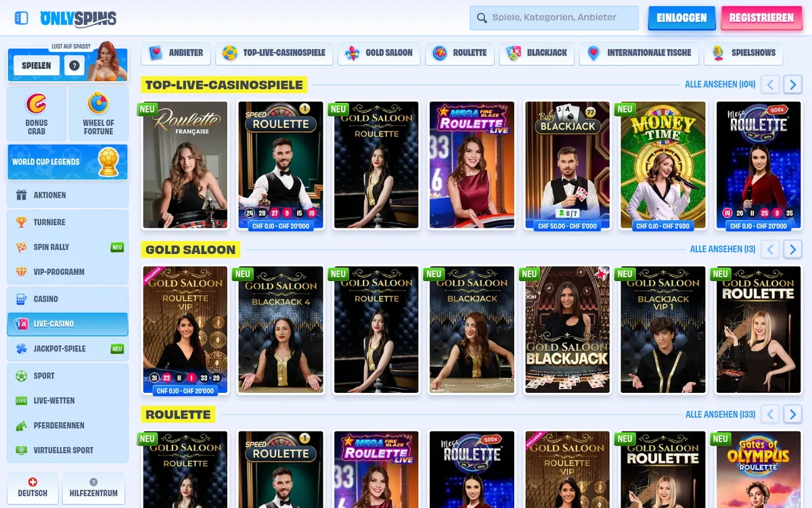Open the OnlySpins logo home link

pos(78,18)
